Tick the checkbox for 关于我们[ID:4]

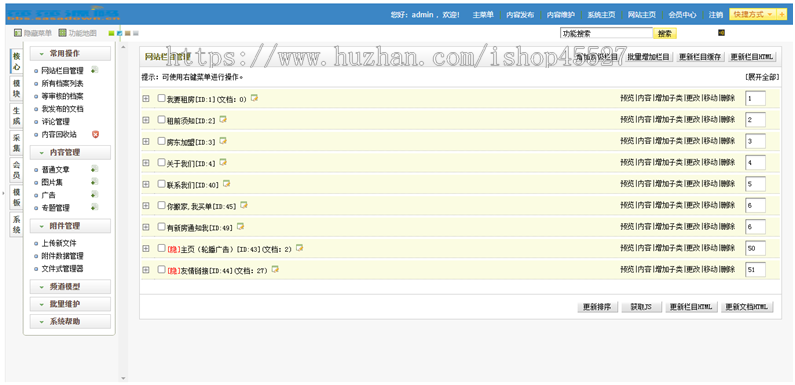tap(161, 162)
